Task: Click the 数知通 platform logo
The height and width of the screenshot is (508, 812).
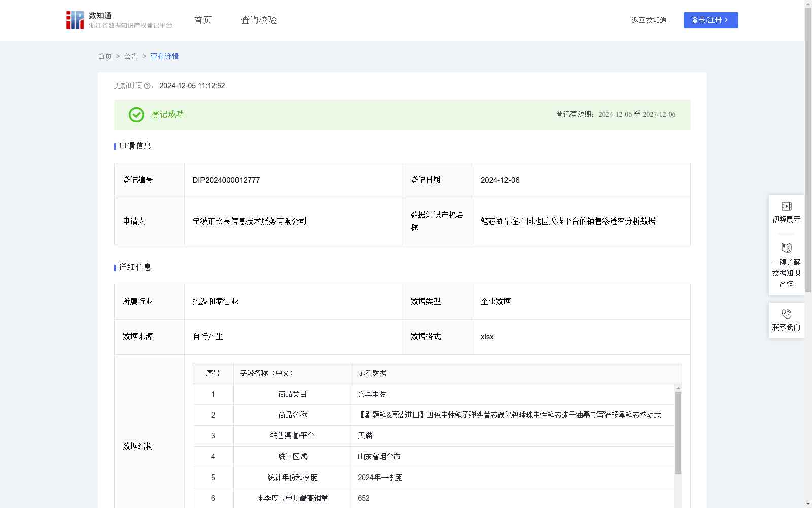Action: (x=119, y=20)
